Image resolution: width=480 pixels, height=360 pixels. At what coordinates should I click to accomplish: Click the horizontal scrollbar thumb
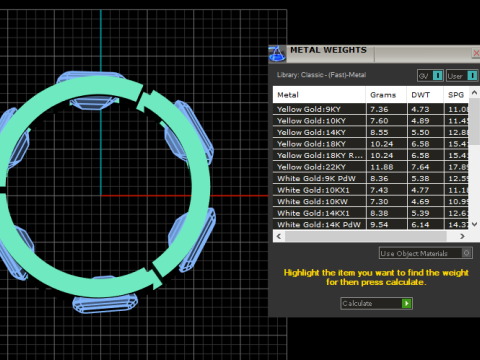(x=366, y=236)
